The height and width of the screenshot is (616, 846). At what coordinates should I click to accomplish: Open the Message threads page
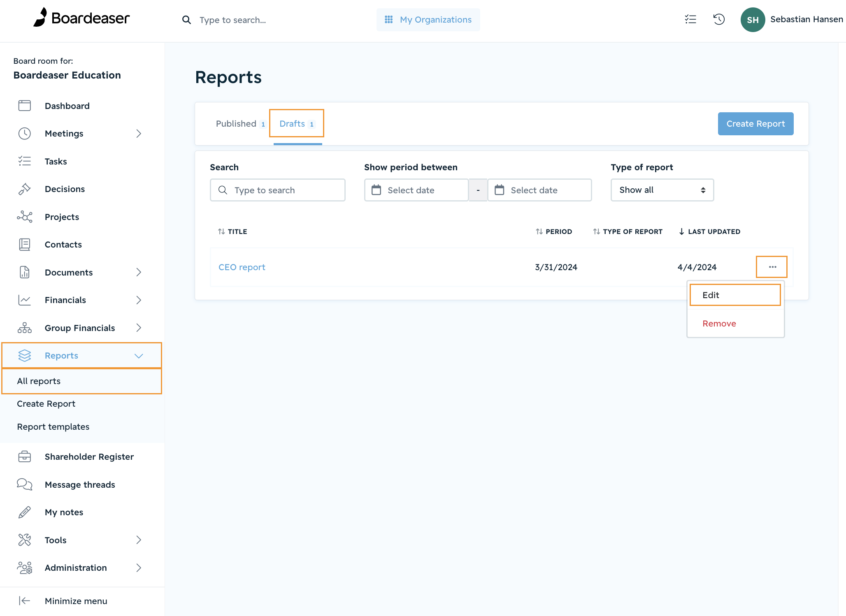pyautogui.click(x=80, y=484)
